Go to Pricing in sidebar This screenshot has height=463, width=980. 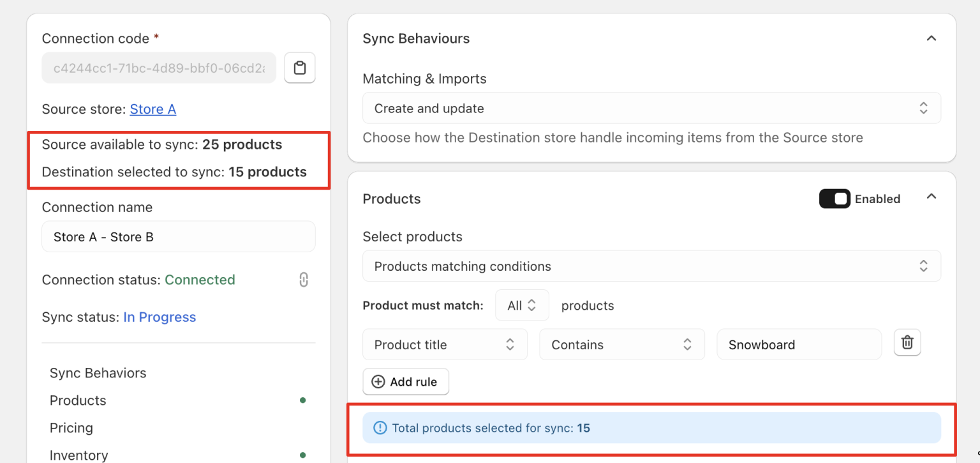point(71,428)
